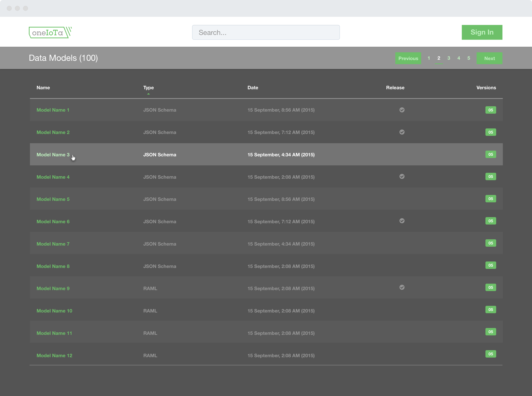This screenshot has width=532, height=396.
Task: Click the release checkmark for Model Name 2
Action: [402, 132]
